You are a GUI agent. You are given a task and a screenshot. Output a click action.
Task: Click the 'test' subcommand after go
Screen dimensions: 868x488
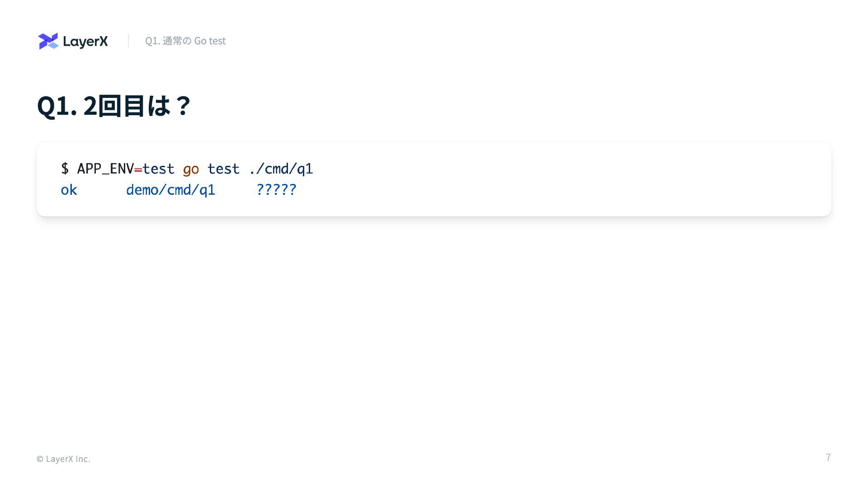click(223, 169)
